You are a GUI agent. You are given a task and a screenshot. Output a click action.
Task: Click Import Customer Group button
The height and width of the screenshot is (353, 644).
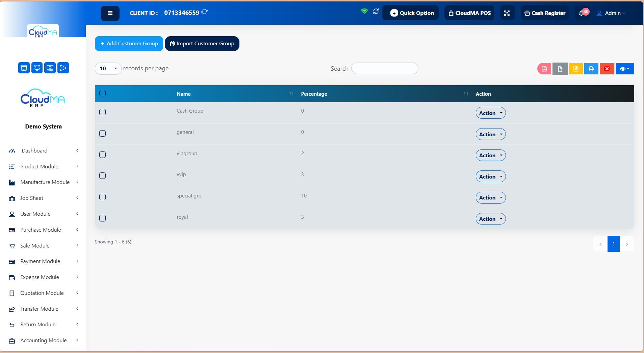[202, 44]
